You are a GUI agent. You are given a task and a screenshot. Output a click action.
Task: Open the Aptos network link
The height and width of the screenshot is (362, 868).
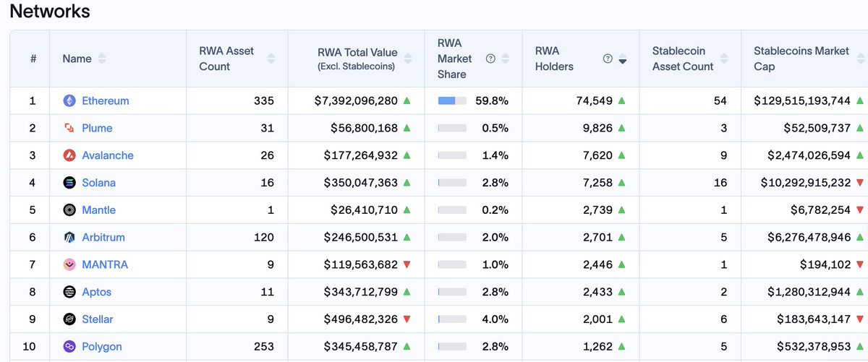tap(97, 292)
